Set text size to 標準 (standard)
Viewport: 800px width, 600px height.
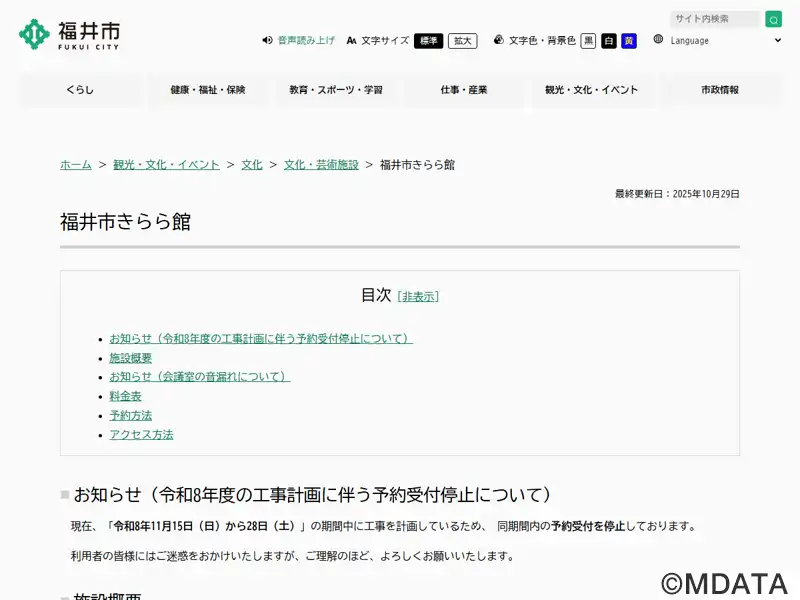click(428, 41)
